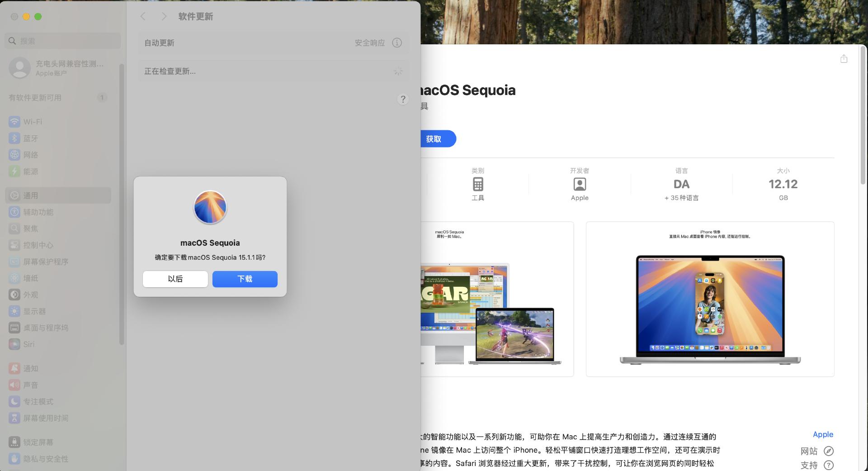868x471 pixels.
Task: Click 下载 to download macOS Sequoia
Action: click(x=245, y=279)
